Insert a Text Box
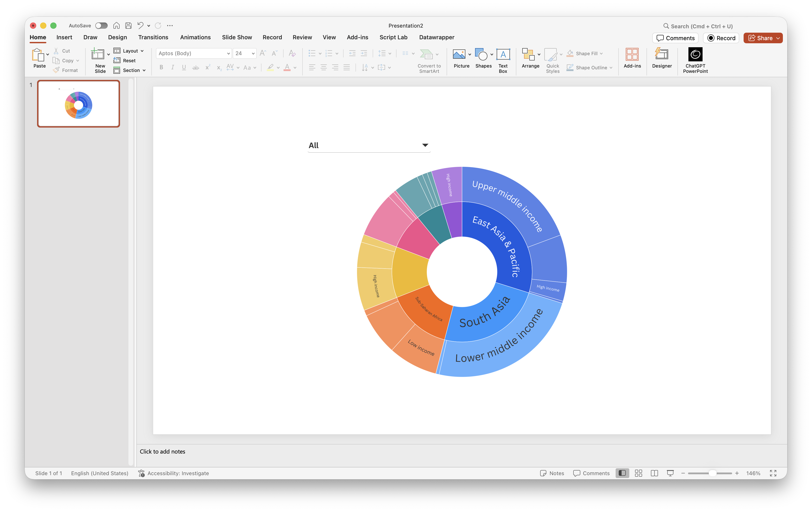The width and height of the screenshot is (812, 512). [x=503, y=55]
